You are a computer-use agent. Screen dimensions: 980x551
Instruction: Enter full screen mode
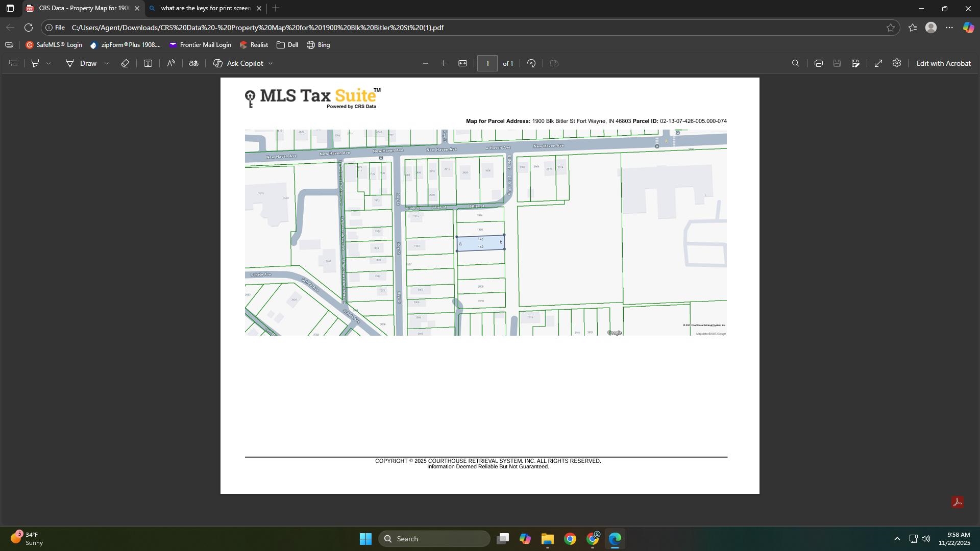(878, 63)
